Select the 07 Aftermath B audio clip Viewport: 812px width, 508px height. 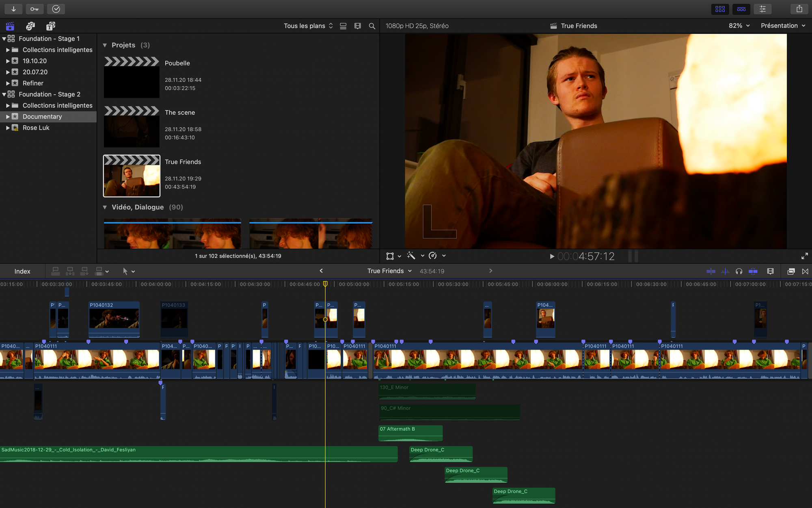pos(410,433)
